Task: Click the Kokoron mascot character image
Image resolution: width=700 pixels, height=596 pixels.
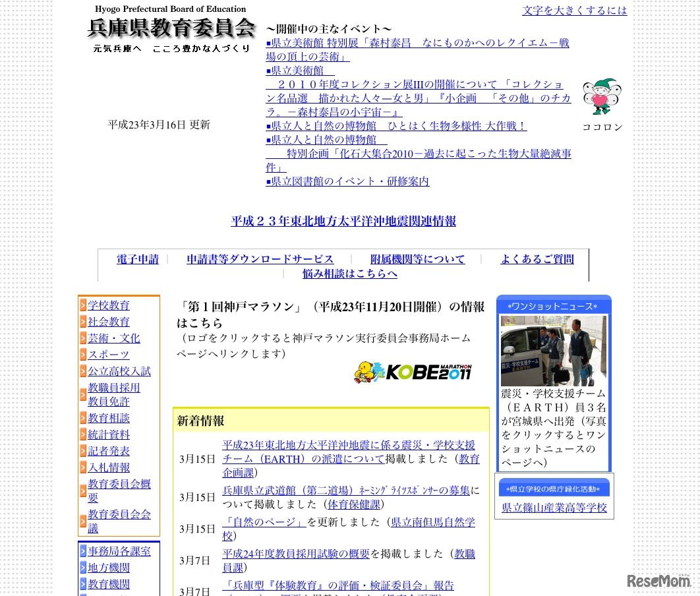Action: pos(601,96)
